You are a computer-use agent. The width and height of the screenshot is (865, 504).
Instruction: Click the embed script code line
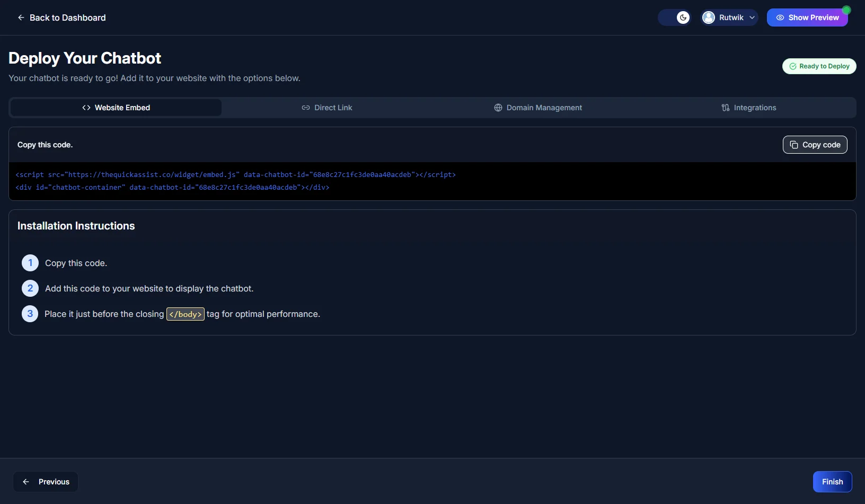[x=235, y=174]
